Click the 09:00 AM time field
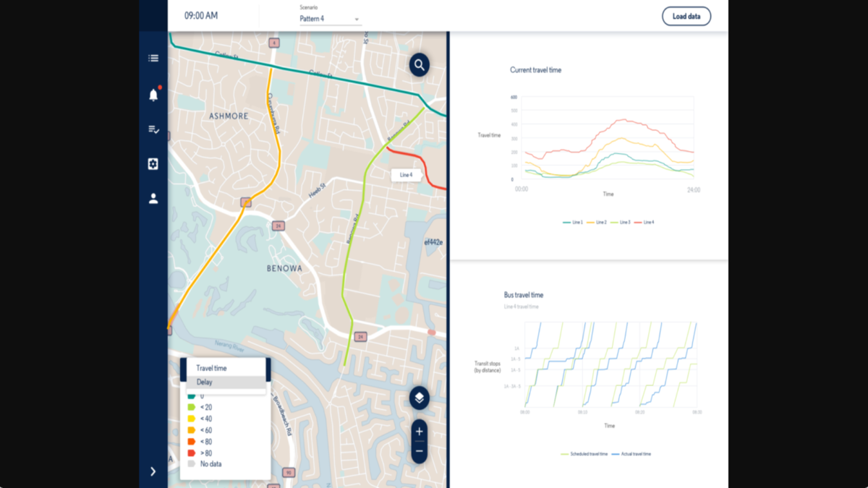 [x=201, y=16]
